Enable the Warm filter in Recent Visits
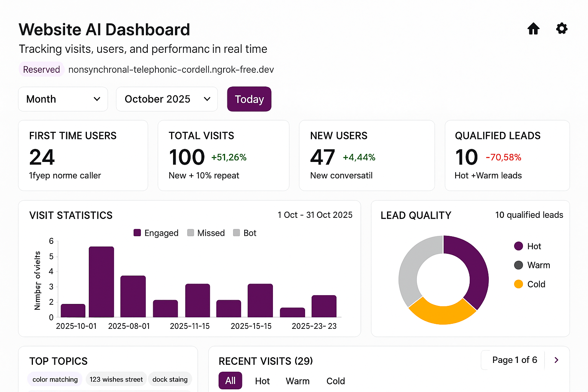This screenshot has height=392, width=588. tap(297, 381)
